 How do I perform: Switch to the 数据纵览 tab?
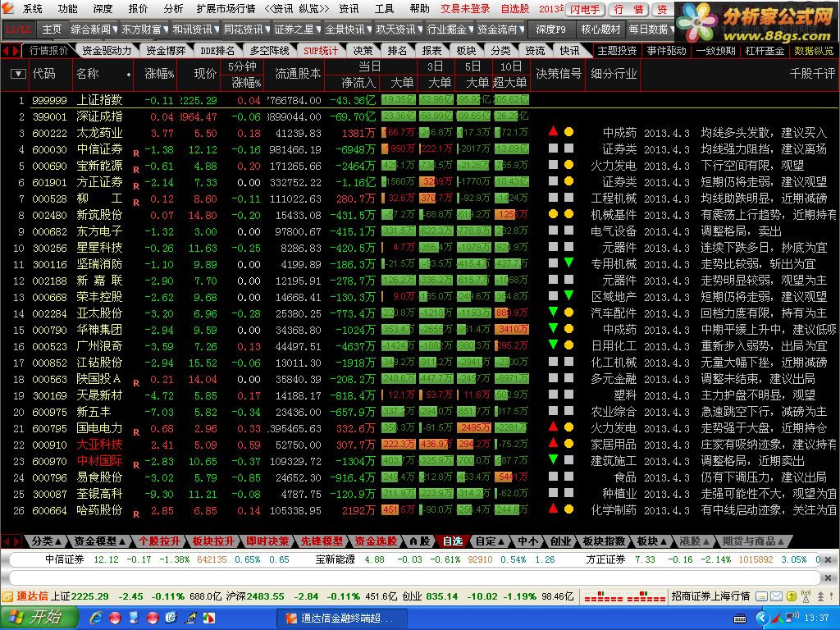[x=814, y=50]
